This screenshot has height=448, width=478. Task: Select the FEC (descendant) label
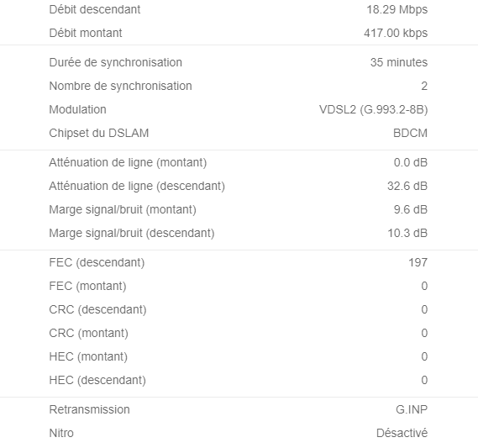pos(97,262)
